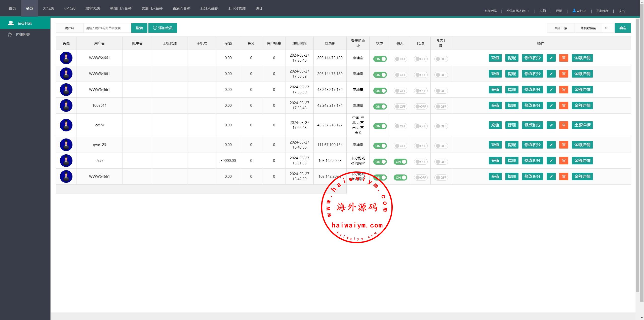Click the pencil edit icon for ceshi
Screen dimensions: 644x320
point(551,125)
